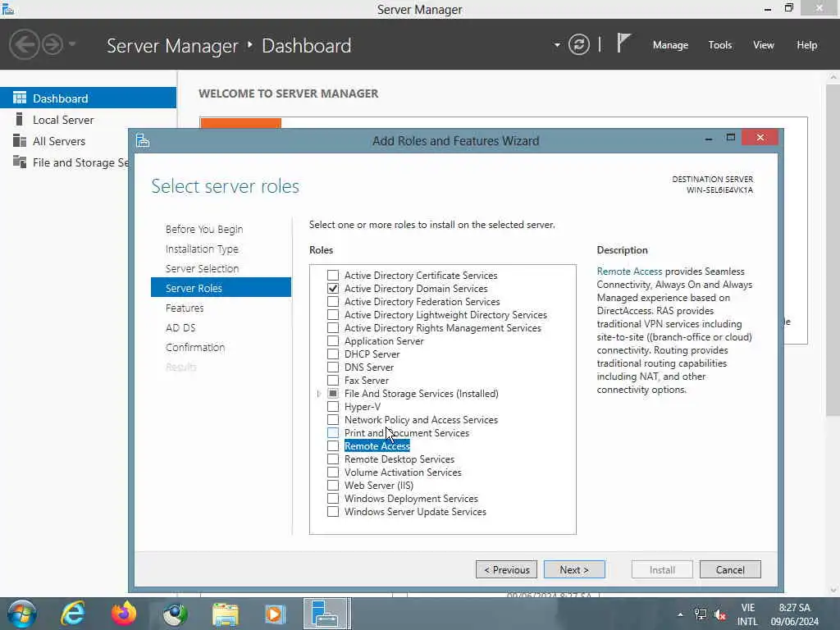Check Active Directory Rights Management Services
The width and height of the screenshot is (840, 630).
(333, 328)
